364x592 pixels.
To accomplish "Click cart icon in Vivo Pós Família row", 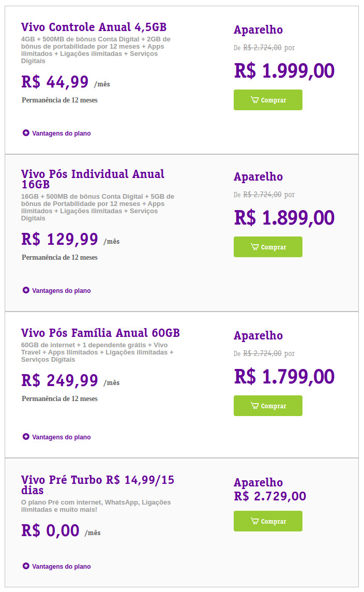I will 254,406.
